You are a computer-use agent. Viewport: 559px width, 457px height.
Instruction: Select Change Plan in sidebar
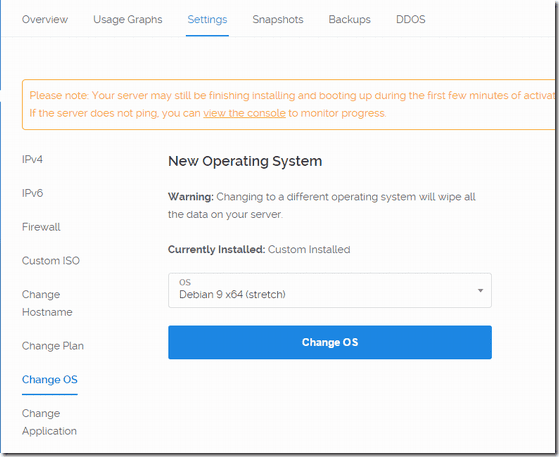53,346
